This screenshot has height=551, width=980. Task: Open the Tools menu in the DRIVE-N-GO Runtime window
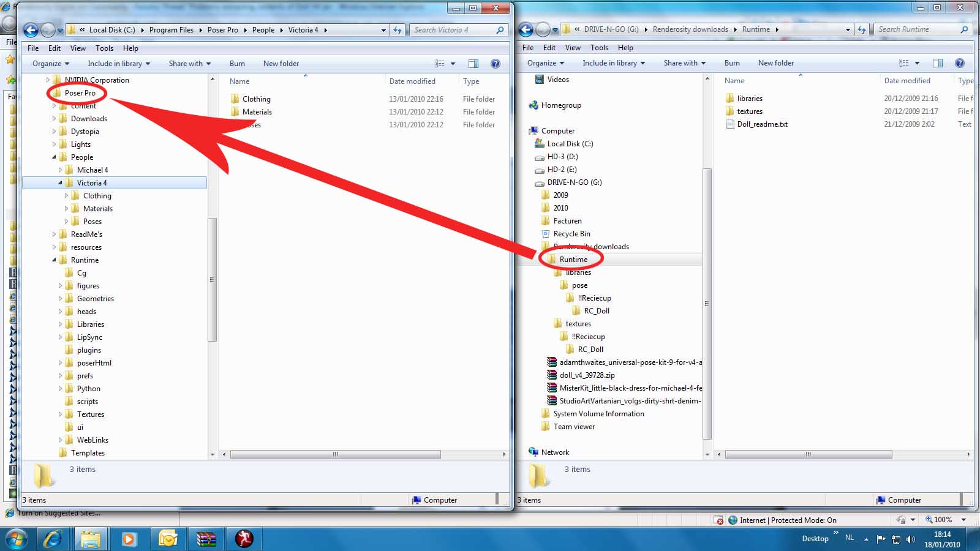[x=599, y=48]
